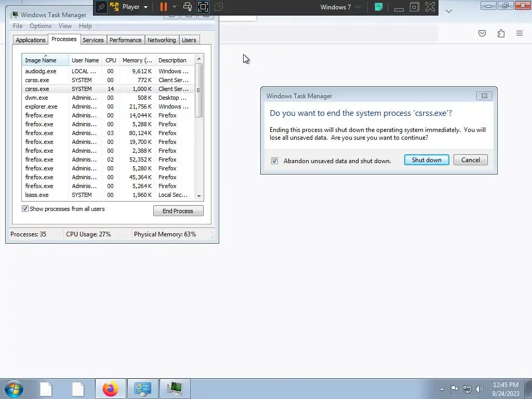Click the send Ctrl+Alt+Del icon in Player toolbar
This screenshot has width=532, height=399.
(187, 7)
